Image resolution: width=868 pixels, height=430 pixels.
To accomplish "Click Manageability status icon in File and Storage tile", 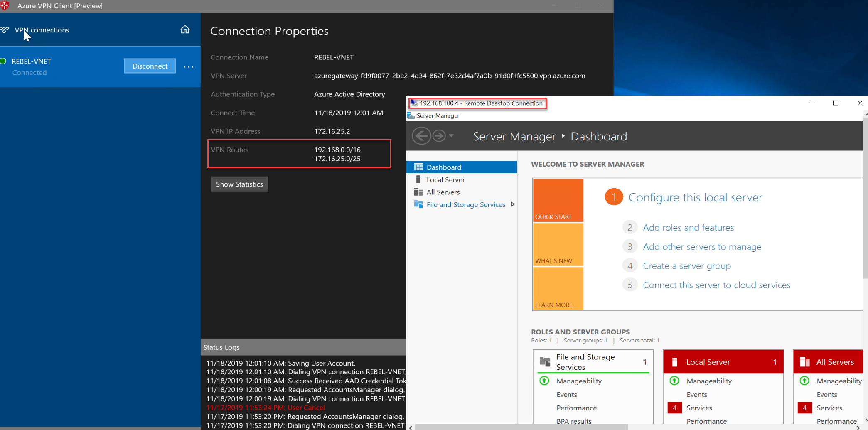I will [544, 381].
